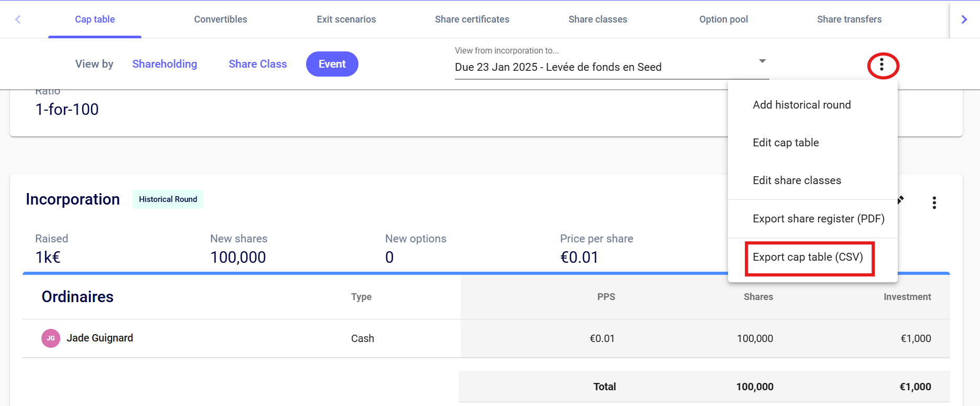Select Edit share classes menu option
Viewport: 980px width, 406px height.
(x=797, y=180)
